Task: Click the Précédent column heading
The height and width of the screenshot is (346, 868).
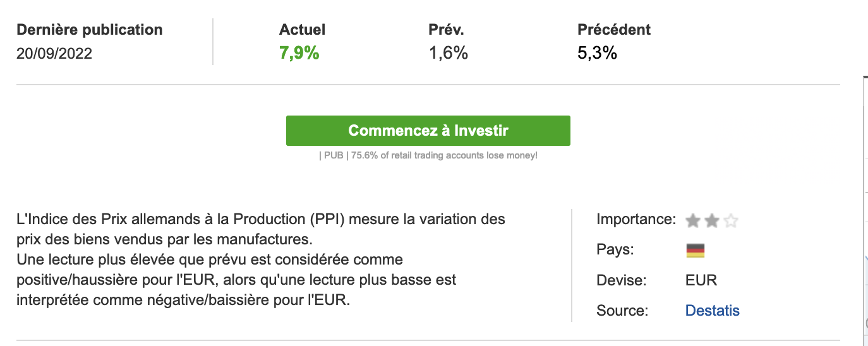Action: [x=613, y=30]
